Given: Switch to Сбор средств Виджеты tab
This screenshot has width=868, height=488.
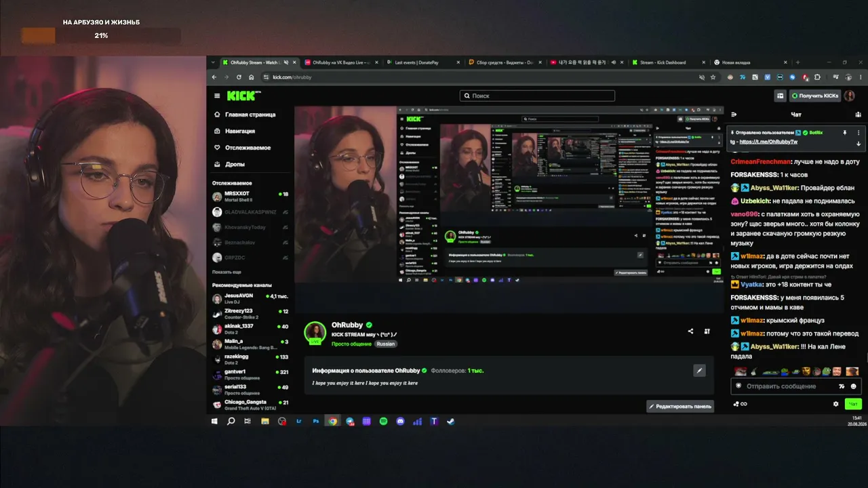Looking at the screenshot, I should [x=504, y=62].
